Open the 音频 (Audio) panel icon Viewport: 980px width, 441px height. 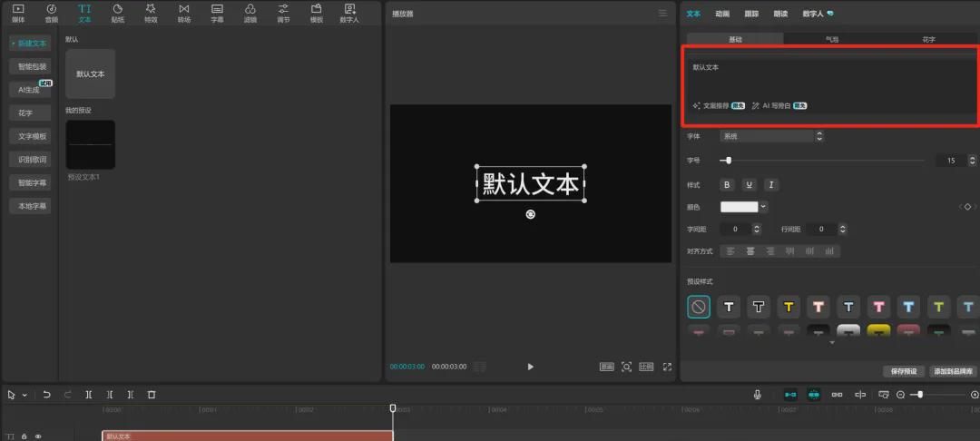[x=51, y=13]
